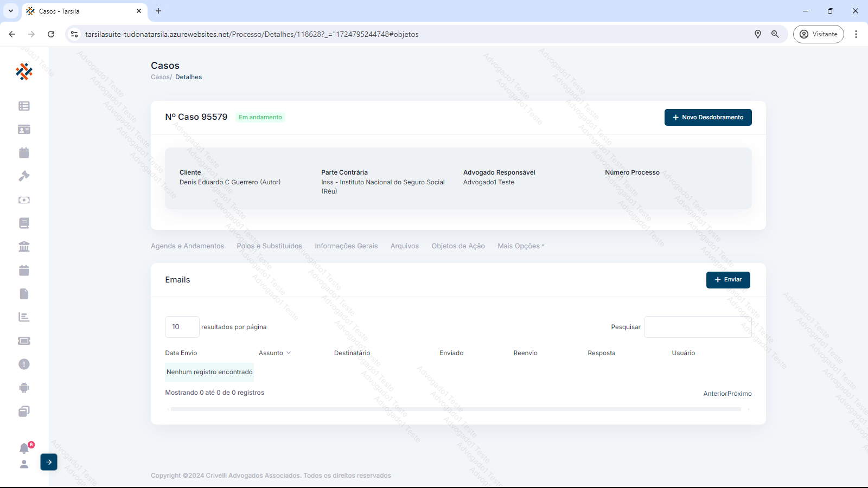Switch to the Agenda e Andamentos tab

coord(187,246)
